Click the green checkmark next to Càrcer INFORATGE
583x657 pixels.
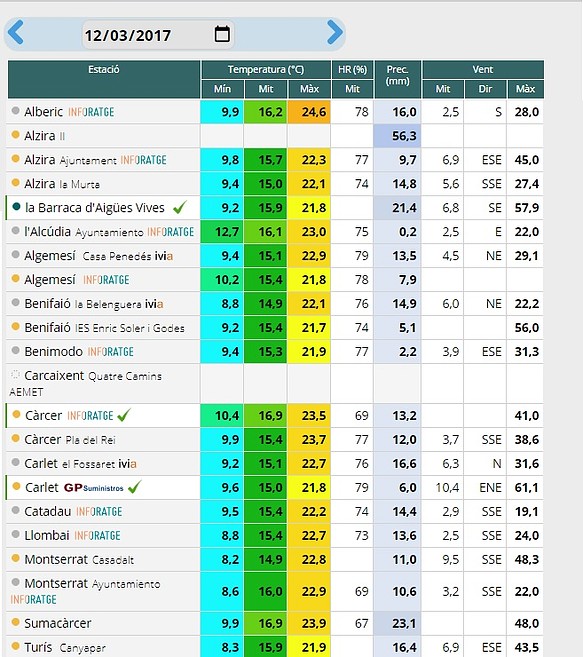coord(124,415)
